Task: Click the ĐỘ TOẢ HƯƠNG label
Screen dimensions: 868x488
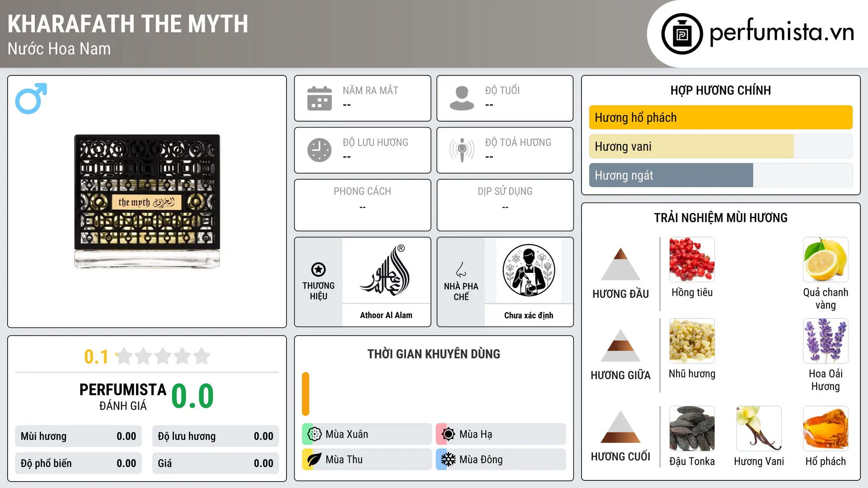Action: coord(518,142)
